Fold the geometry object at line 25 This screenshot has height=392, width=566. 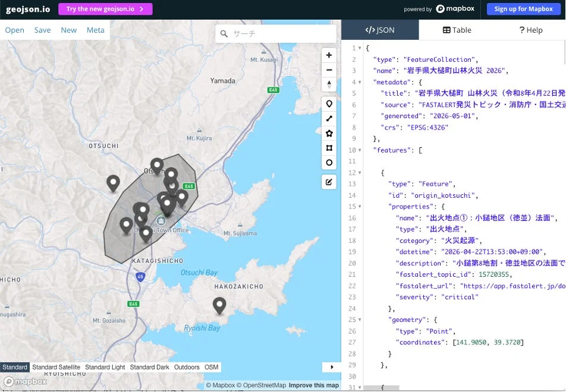tap(360, 320)
